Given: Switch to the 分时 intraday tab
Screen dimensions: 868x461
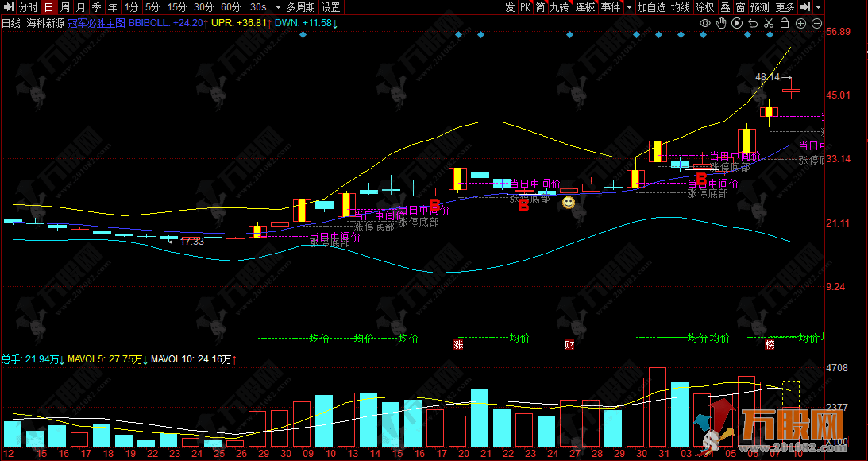Looking at the screenshot, I should click(x=29, y=7).
